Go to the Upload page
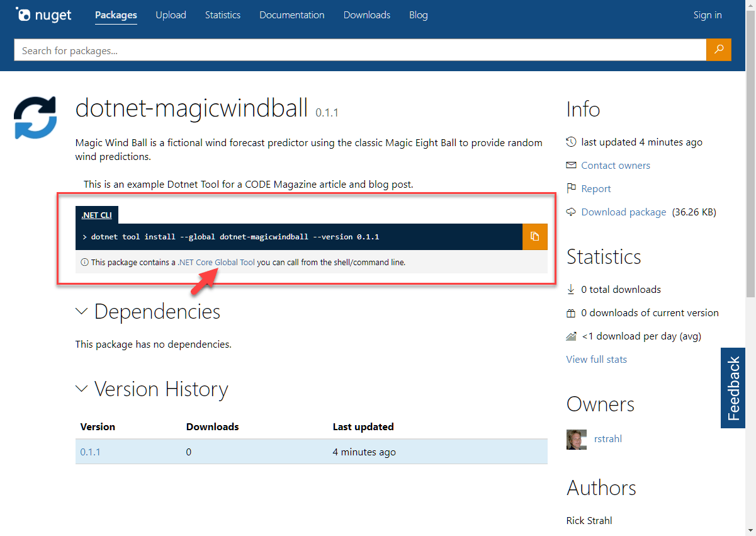The image size is (756, 536). click(x=171, y=15)
